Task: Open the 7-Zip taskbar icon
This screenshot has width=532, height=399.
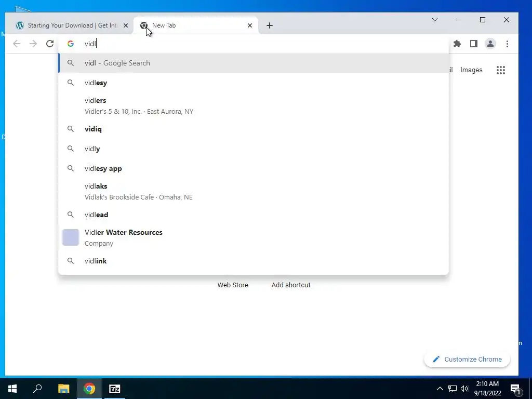Action: tap(115, 389)
